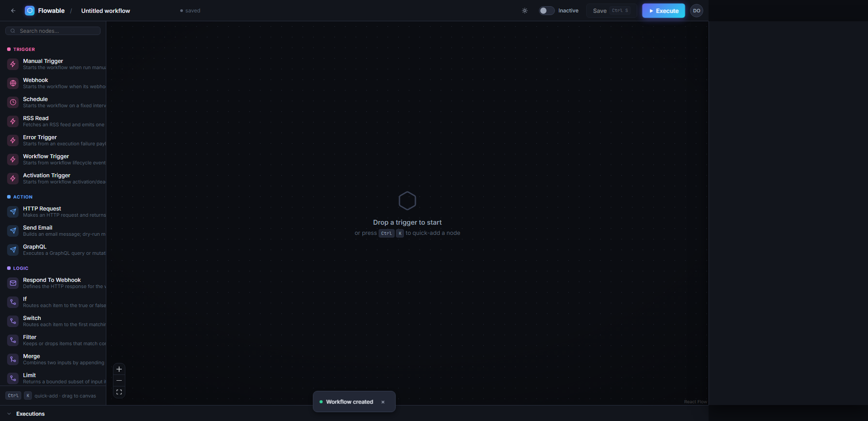Click the back arrow icon
Screen dimensions: 868x421
[x=13, y=11]
